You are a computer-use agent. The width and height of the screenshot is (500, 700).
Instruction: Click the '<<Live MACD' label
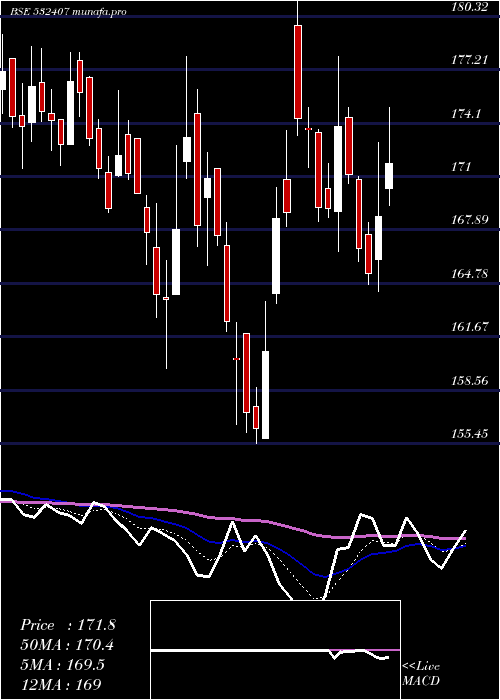pyautogui.click(x=421, y=674)
